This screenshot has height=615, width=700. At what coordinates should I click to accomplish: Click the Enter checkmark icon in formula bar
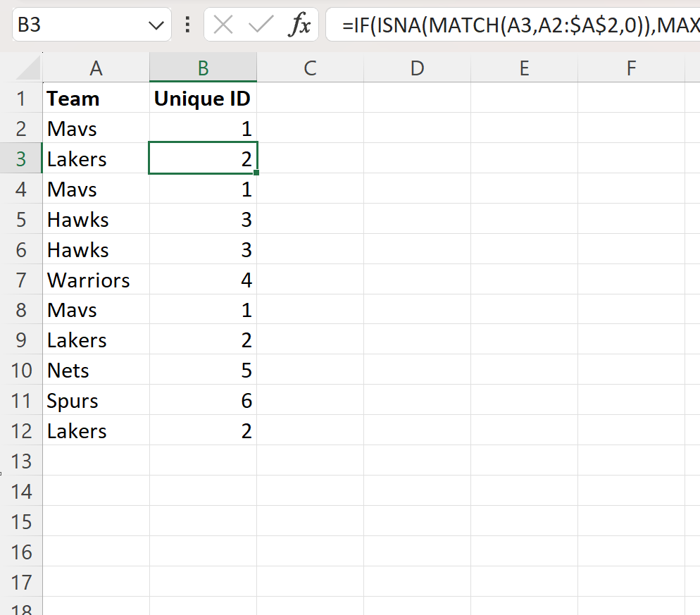click(261, 25)
